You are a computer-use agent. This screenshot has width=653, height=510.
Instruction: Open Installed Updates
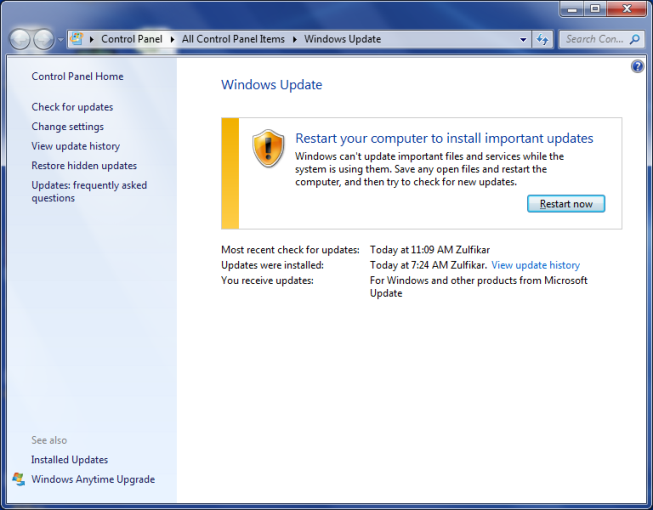(70, 460)
